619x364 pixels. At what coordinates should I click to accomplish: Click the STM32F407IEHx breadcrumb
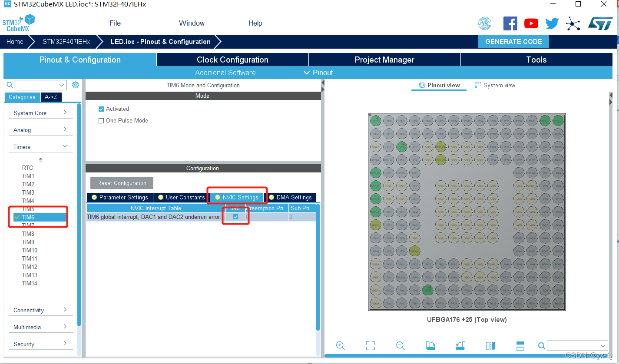pos(66,42)
